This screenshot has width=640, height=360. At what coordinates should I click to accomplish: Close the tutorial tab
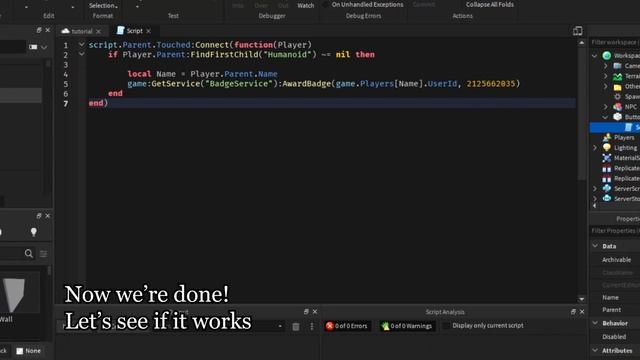pyautogui.click(x=98, y=31)
